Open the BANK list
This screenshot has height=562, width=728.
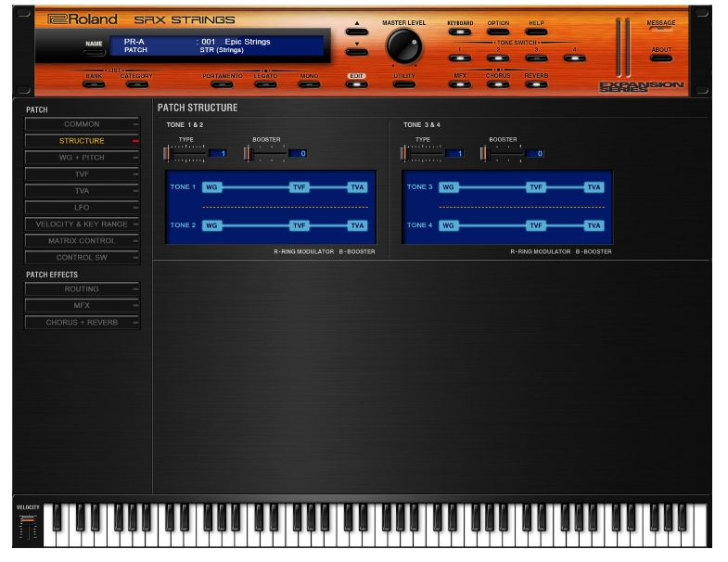tap(94, 84)
